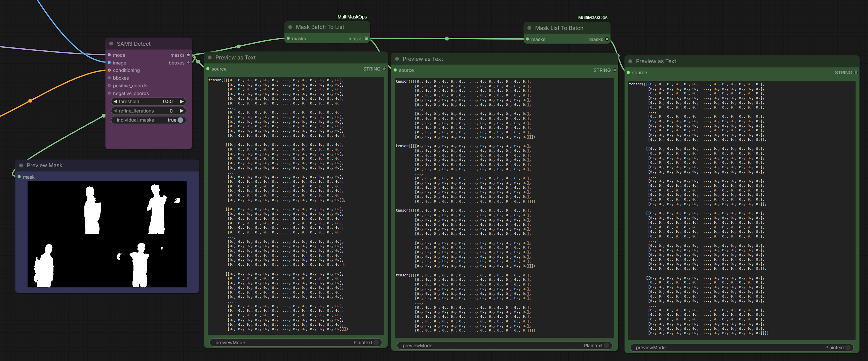The image size is (868, 361).
Task: Click the negative_coords input socket
Action: [109, 93]
